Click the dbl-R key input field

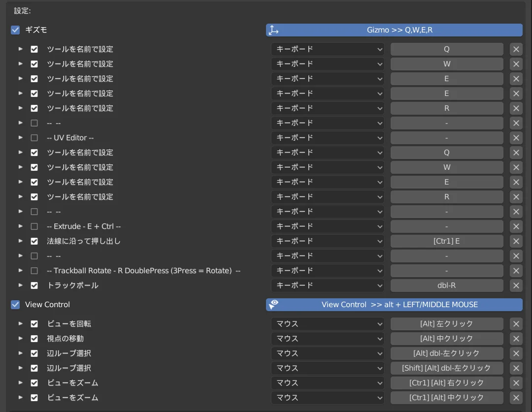[x=446, y=285]
